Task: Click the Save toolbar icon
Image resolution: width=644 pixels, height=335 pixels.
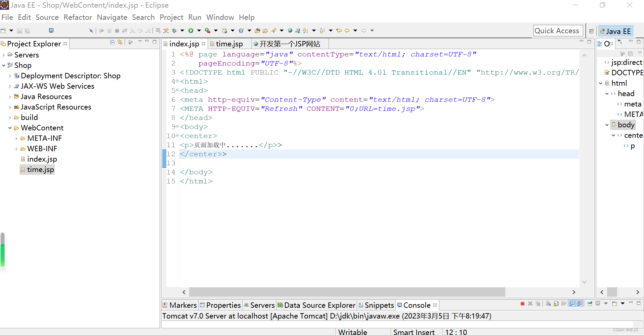Action: pyautogui.click(x=19, y=31)
